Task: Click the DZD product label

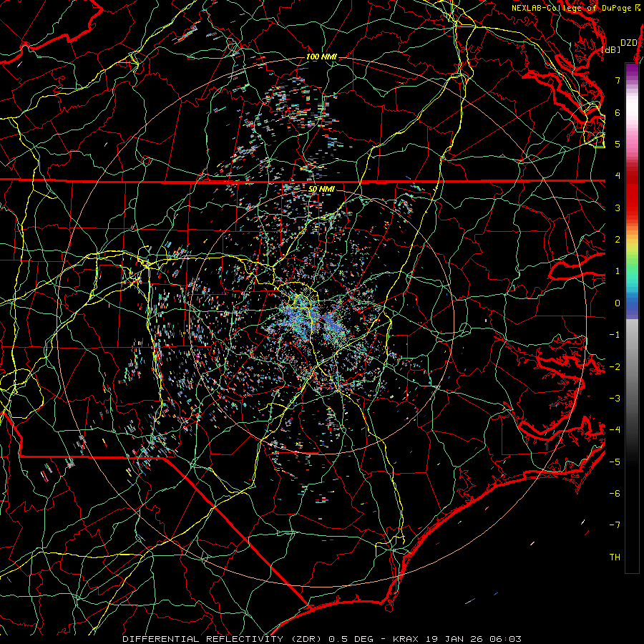Action: [x=628, y=42]
